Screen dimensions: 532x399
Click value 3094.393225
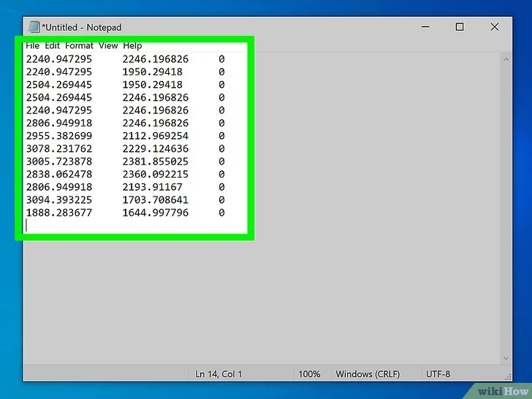(x=59, y=199)
